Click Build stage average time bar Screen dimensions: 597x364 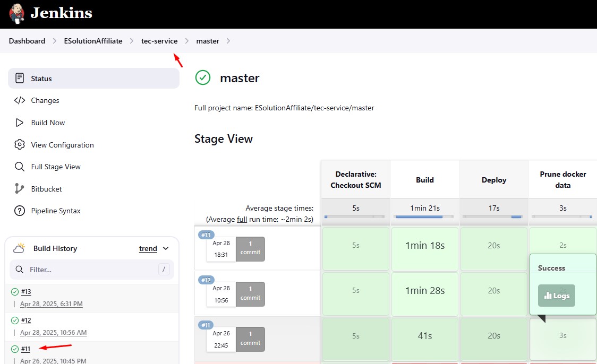click(424, 216)
